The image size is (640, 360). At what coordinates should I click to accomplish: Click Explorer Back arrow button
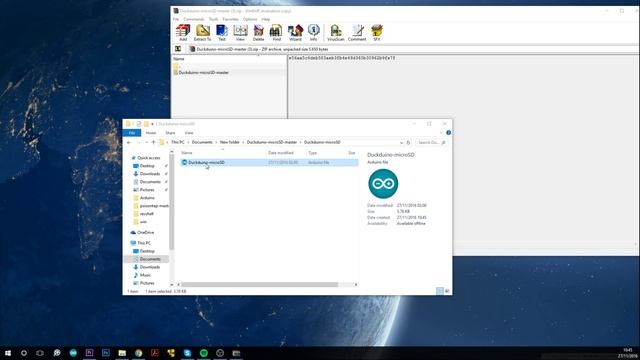tap(129, 142)
